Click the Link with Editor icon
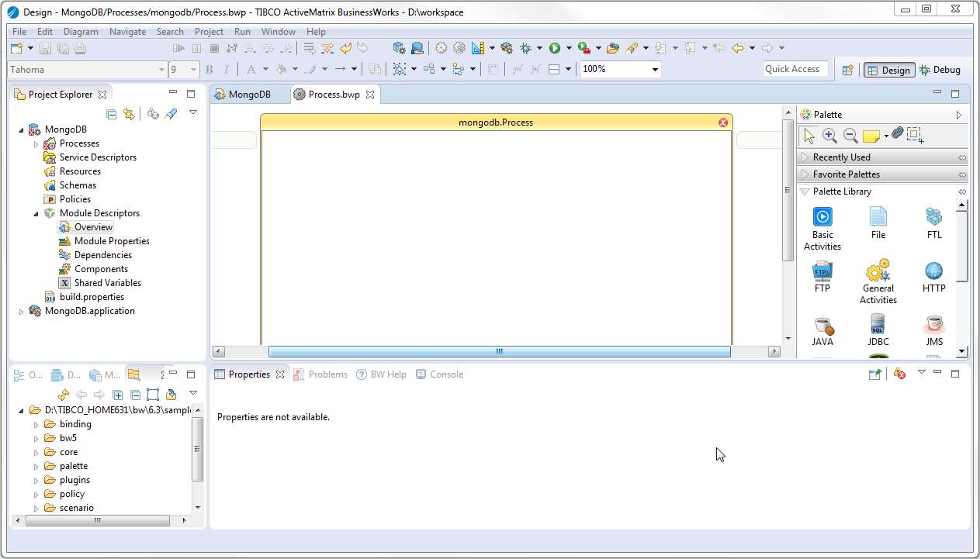980x559 pixels. point(129,114)
